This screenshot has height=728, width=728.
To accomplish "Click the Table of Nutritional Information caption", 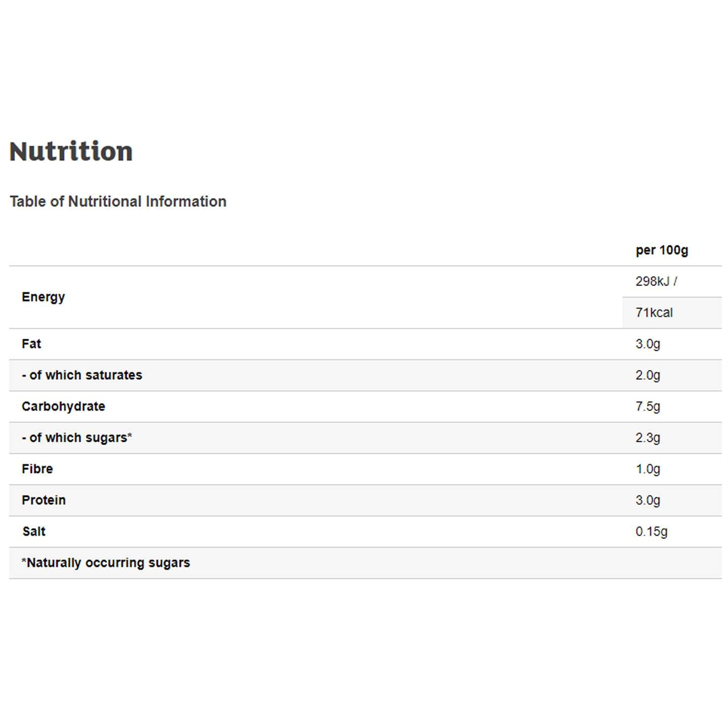I will pyautogui.click(x=118, y=201).
